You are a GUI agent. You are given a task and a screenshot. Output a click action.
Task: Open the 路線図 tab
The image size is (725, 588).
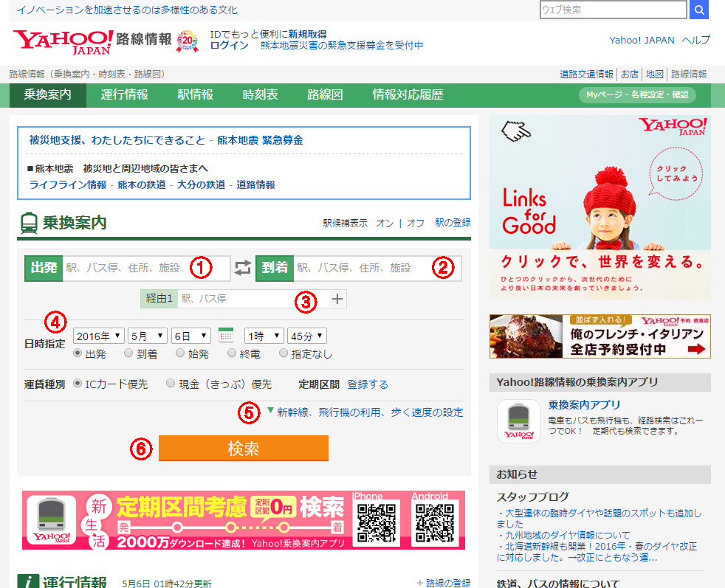click(x=325, y=94)
